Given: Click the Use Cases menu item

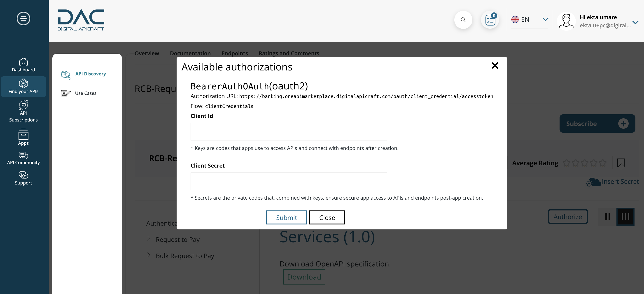Looking at the screenshot, I should pos(85,93).
